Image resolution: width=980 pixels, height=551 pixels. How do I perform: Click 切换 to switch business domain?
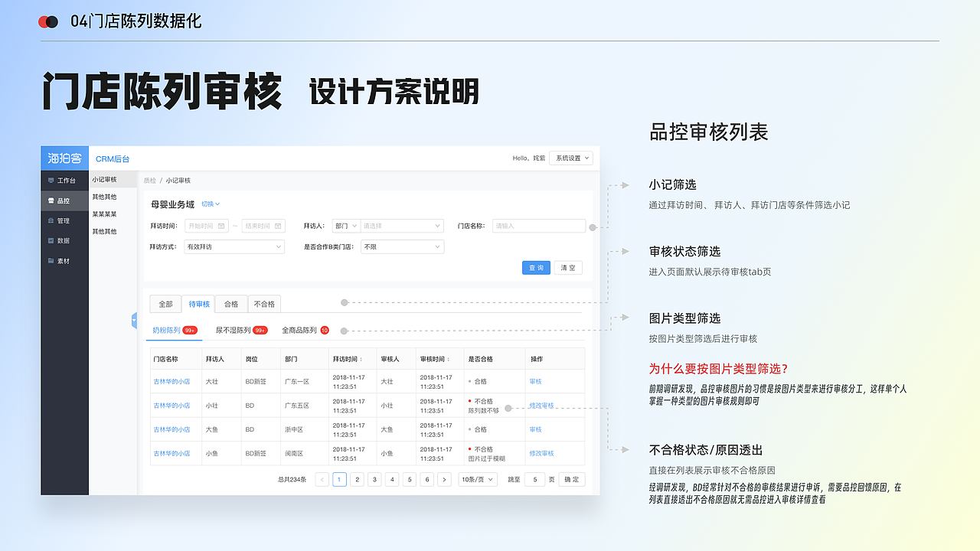tap(211, 204)
